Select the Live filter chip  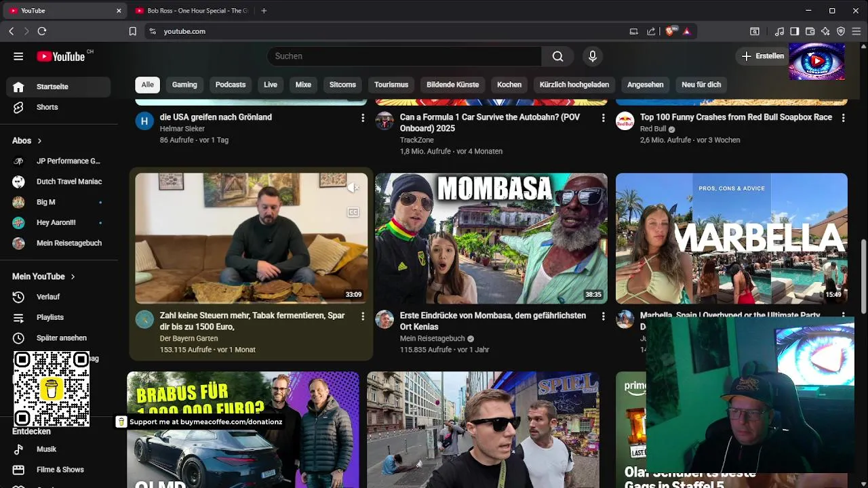[x=271, y=85]
